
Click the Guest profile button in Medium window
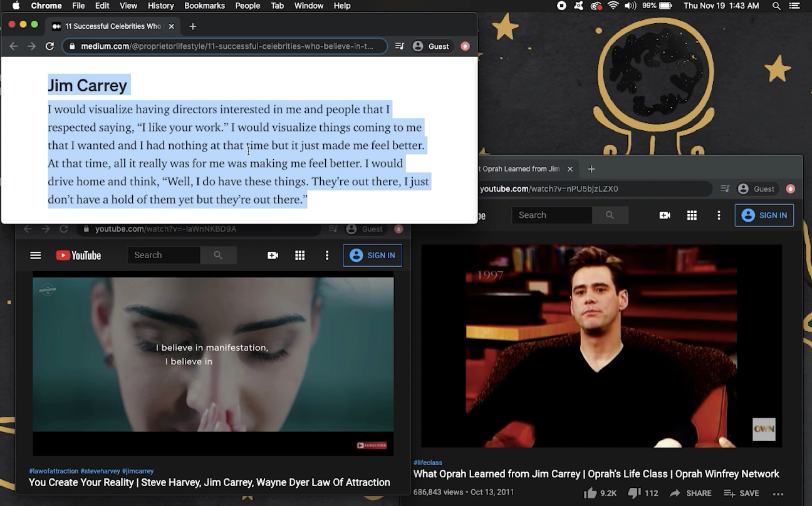pos(431,46)
